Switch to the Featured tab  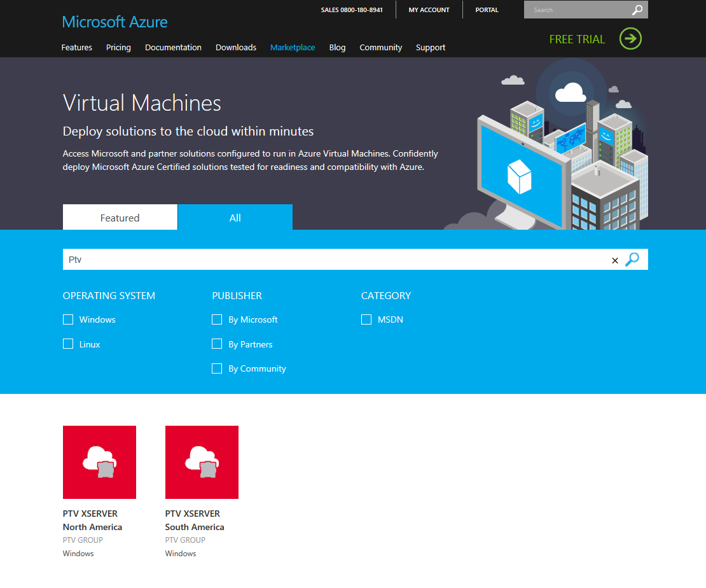click(120, 218)
